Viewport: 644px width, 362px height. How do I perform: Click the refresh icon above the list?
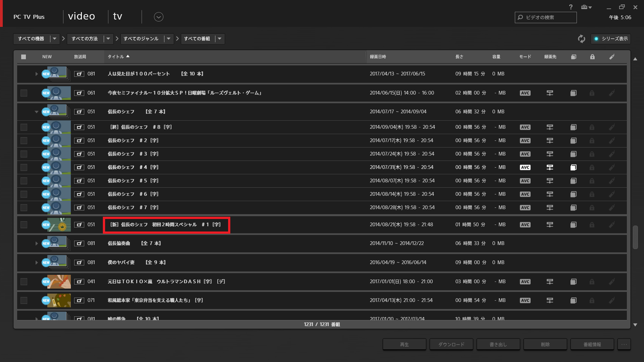(581, 39)
